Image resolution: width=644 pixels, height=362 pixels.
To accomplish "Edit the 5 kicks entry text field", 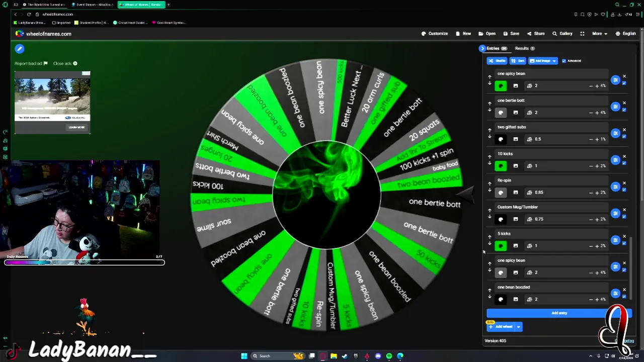I will pos(551,234).
